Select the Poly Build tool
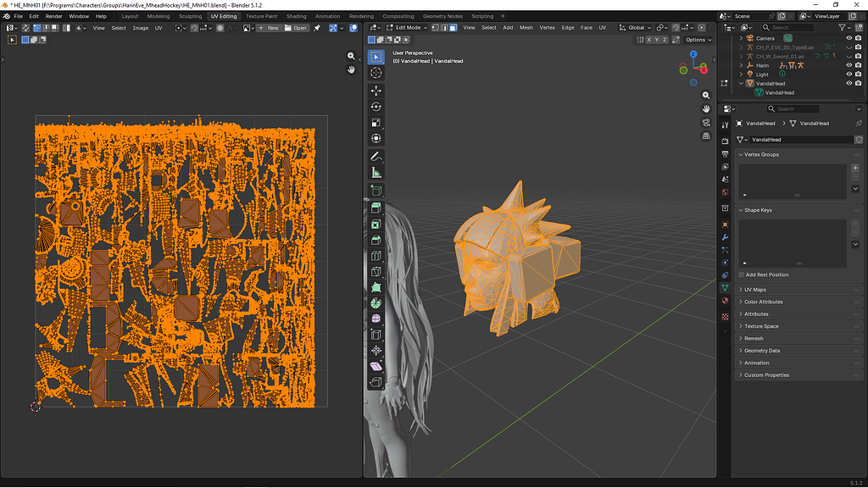The width and height of the screenshot is (868, 488). click(376, 287)
